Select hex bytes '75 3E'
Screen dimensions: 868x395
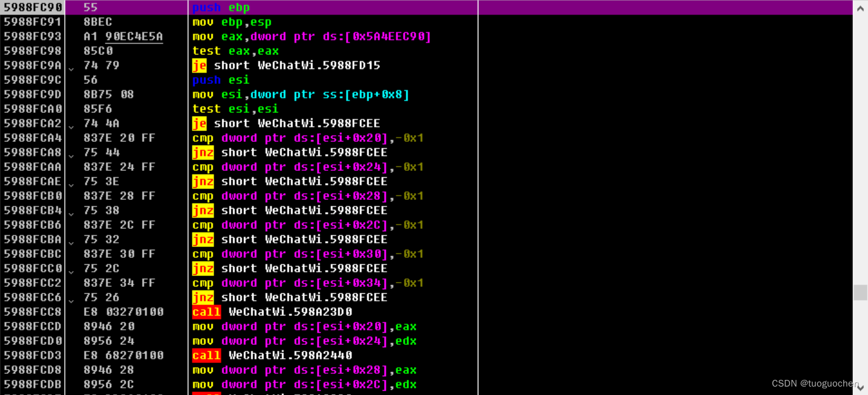pyautogui.click(x=101, y=181)
